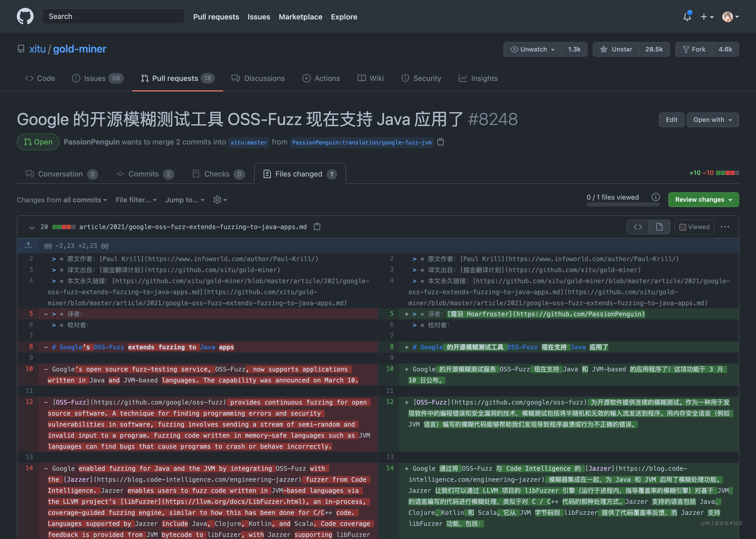Open Explore in top navigation

click(x=344, y=17)
